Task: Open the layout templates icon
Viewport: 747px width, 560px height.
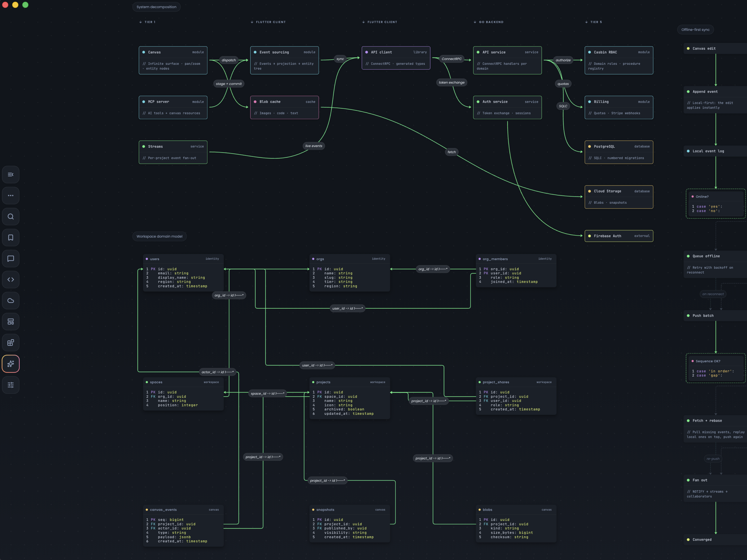Action: (10, 322)
